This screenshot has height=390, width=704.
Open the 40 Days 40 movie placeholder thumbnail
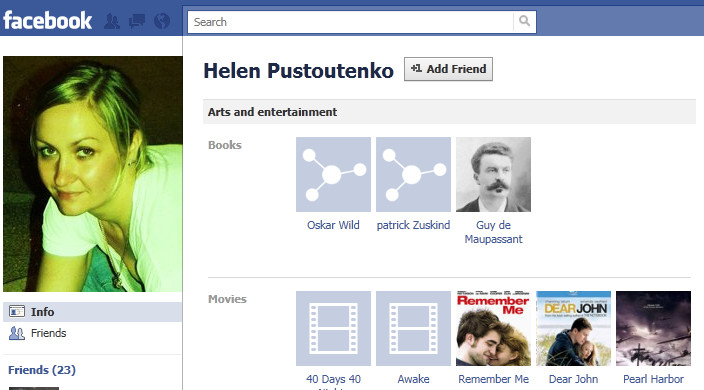point(333,329)
